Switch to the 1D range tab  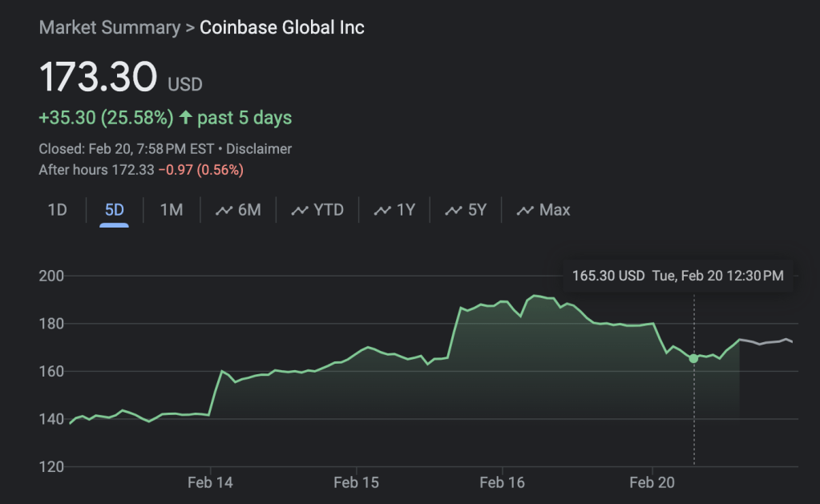pyautogui.click(x=57, y=210)
